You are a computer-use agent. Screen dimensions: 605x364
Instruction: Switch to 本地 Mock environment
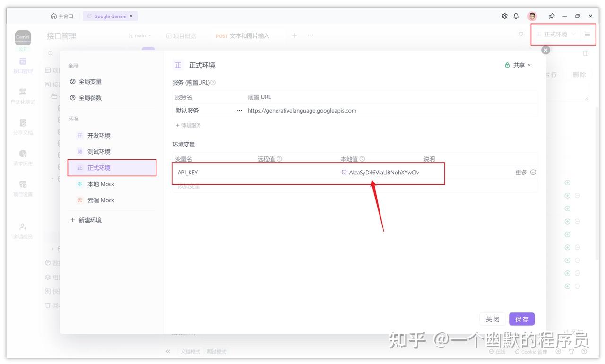coord(101,184)
